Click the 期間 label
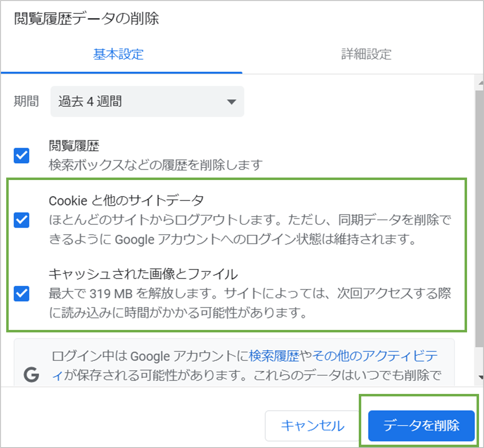The height and width of the screenshot is (448, 484). click(x=26, y=102)
